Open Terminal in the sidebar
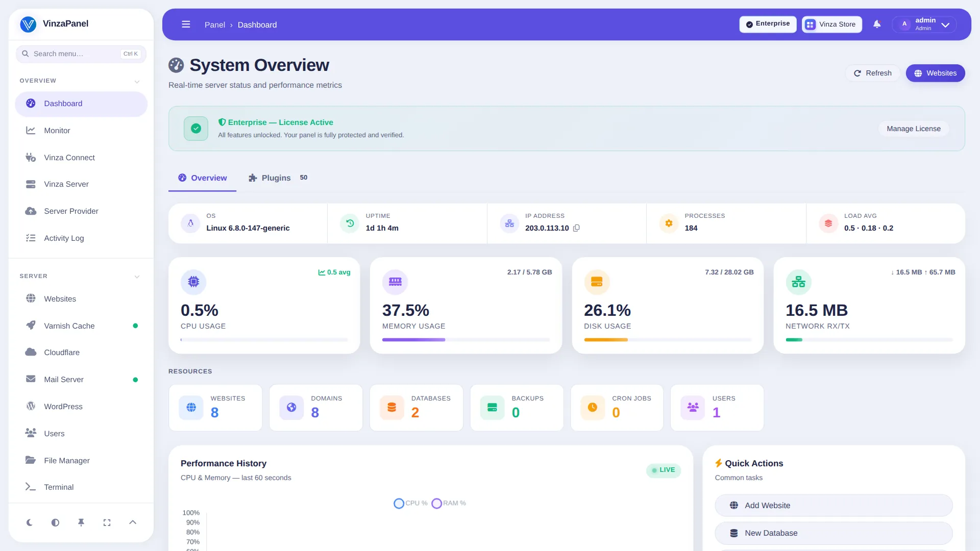The height and width of the screenshot is (551, 980). [x=81, y=487]
